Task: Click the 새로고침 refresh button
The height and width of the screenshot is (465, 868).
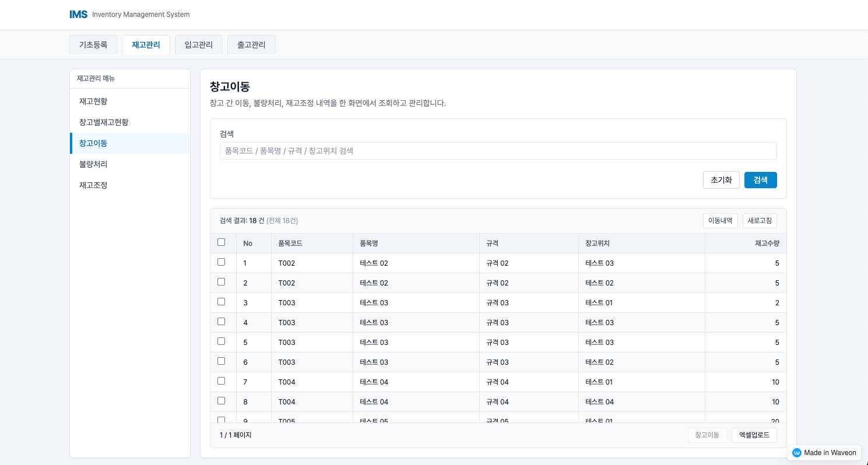Action: click(760, 221)
